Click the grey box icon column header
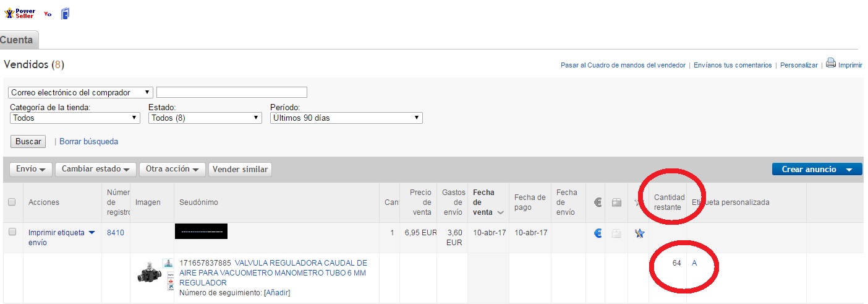The image size is (868, 304). coord(616,202)
